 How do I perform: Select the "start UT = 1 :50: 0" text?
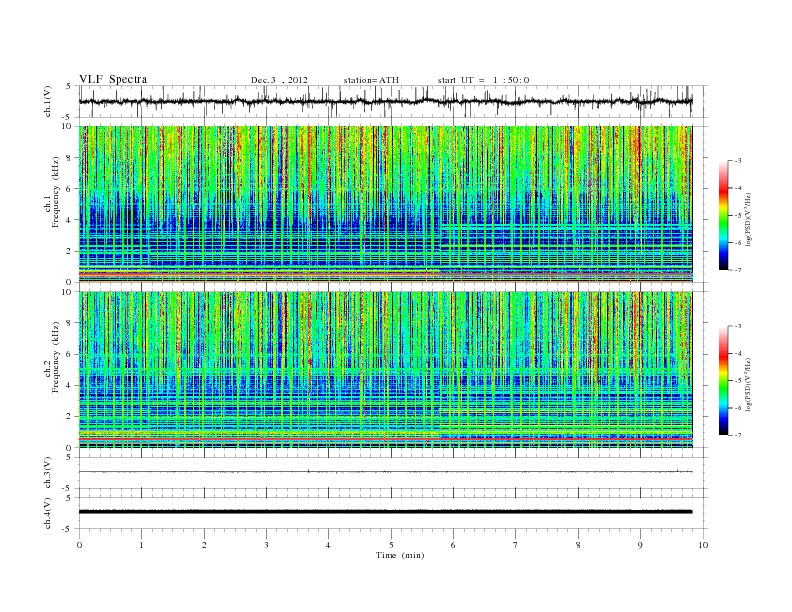483,80
